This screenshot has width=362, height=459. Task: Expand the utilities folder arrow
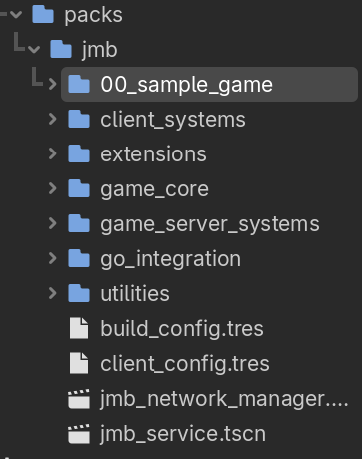click(52, 293)
